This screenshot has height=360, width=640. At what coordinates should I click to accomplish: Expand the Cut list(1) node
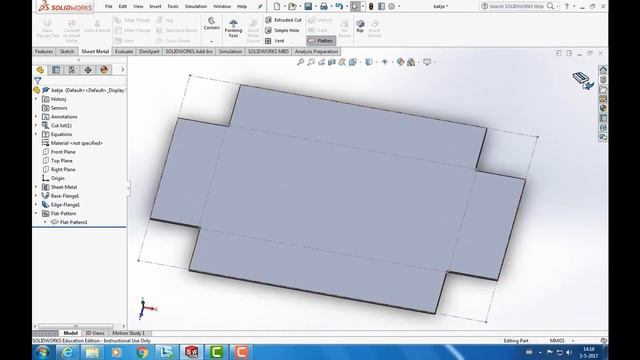click(36, 125)
